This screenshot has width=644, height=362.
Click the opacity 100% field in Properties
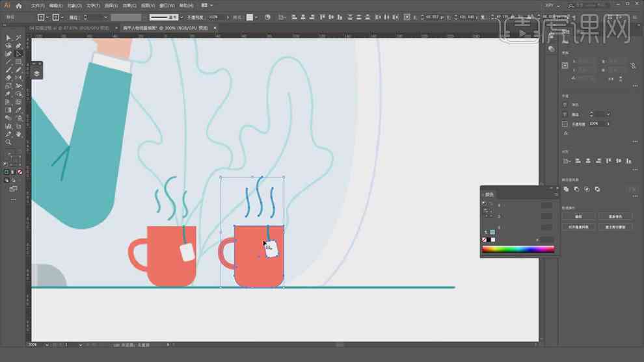point(597,123)
